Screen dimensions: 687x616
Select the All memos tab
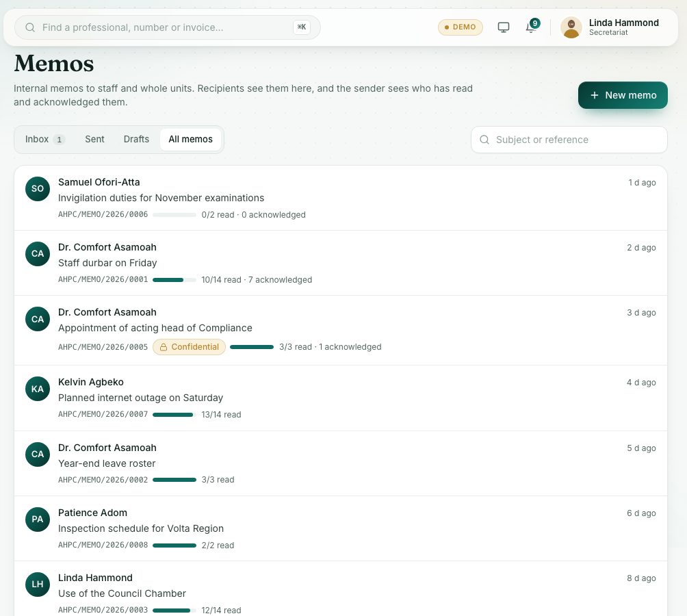click(x=191, y=140)
